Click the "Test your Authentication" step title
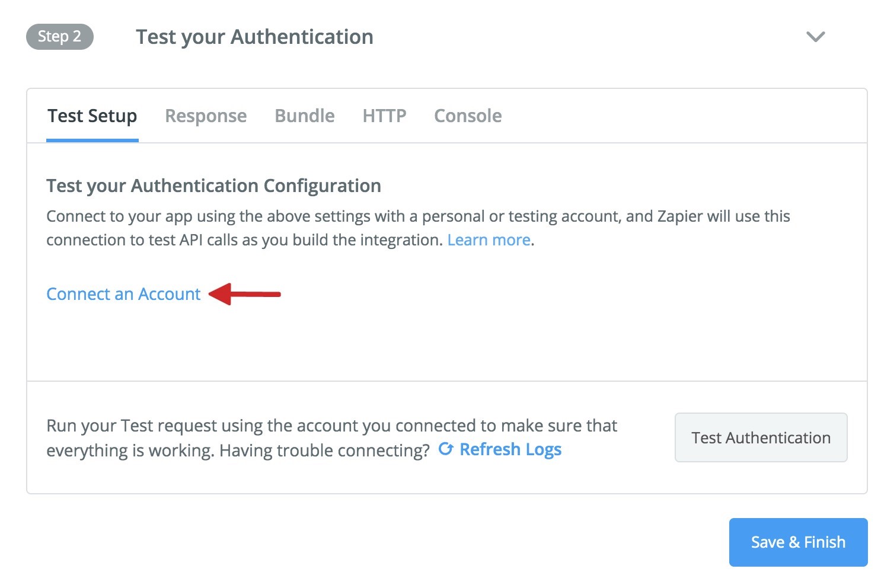The width and height of the screenshot is (881, 588). point(254,37)
